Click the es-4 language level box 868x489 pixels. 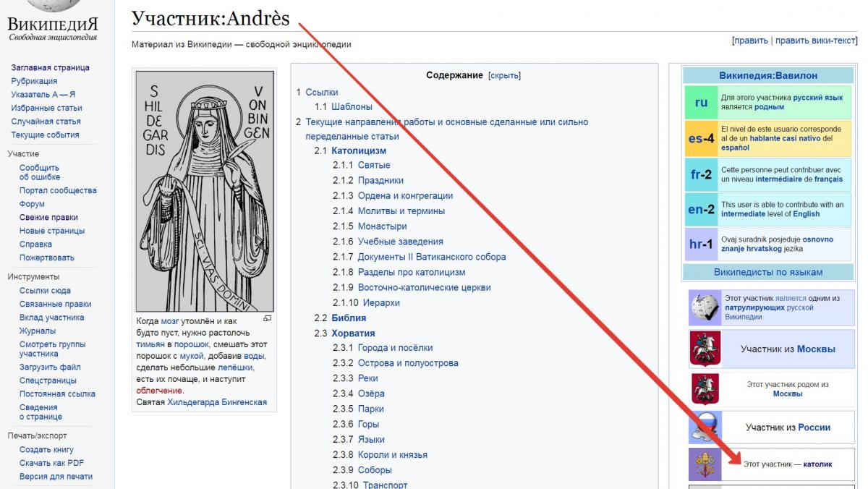click(x=702, y=138)
